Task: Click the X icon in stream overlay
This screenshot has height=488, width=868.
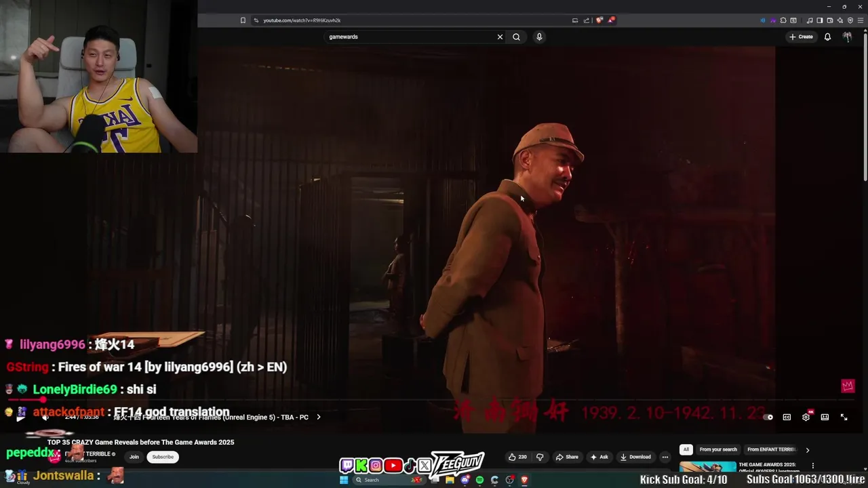Action: tap(425, 466)
